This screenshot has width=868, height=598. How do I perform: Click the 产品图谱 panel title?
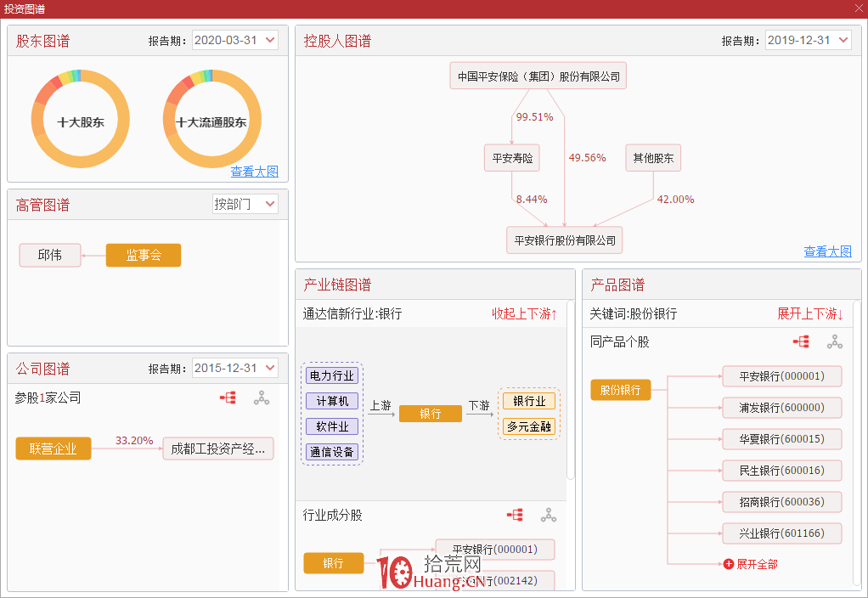617,285
